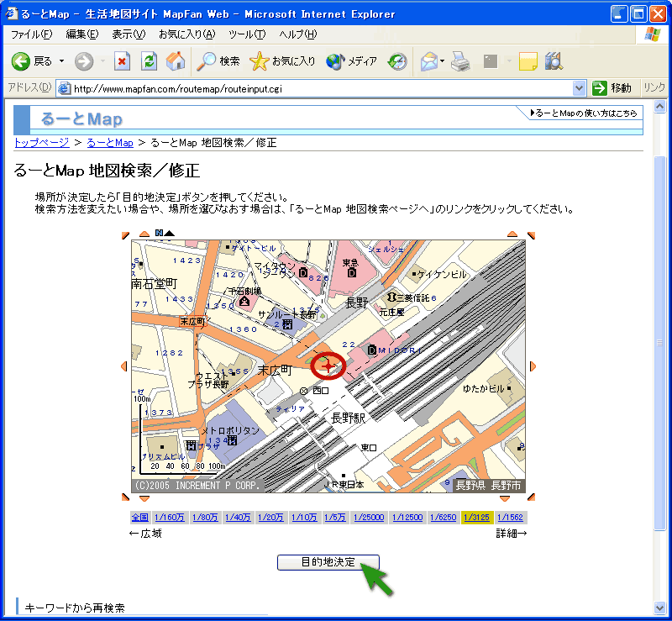Open the 表示(V) menu

tap(129, 34)
